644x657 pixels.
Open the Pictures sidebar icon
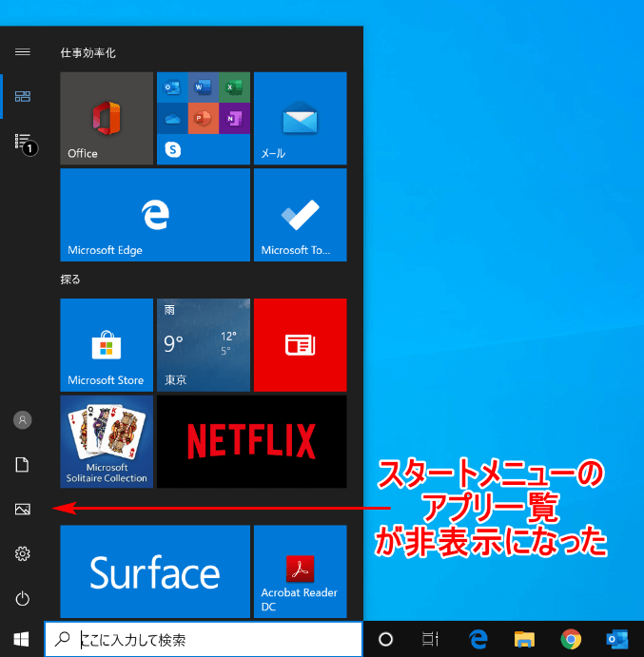(x=23, y=509)
